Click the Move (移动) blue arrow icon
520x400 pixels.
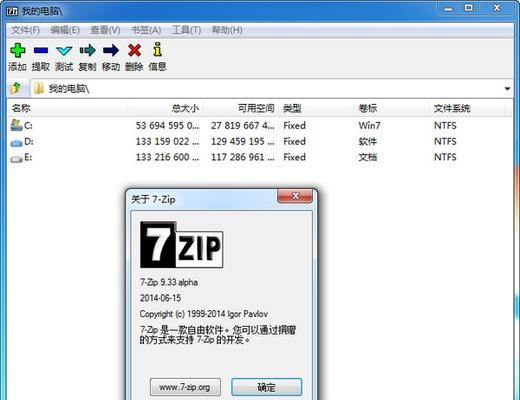coord(111,50)
